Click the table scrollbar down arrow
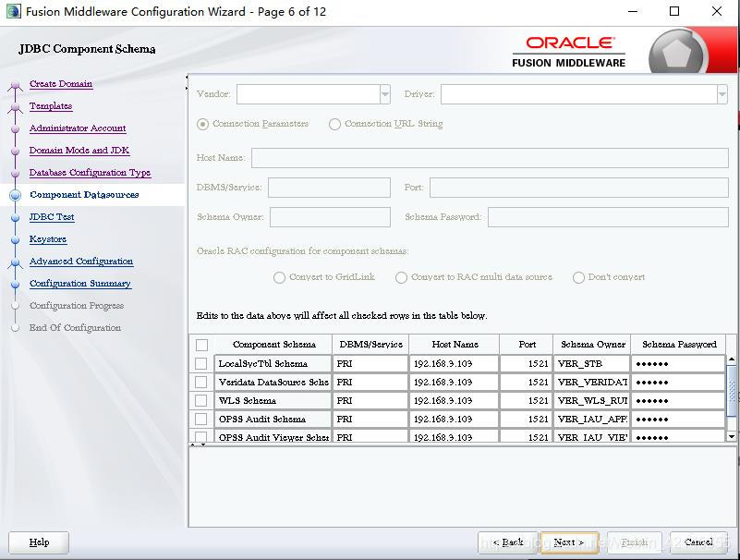The image size is (740, 560). pyautogui.click(x=732, y=437)
